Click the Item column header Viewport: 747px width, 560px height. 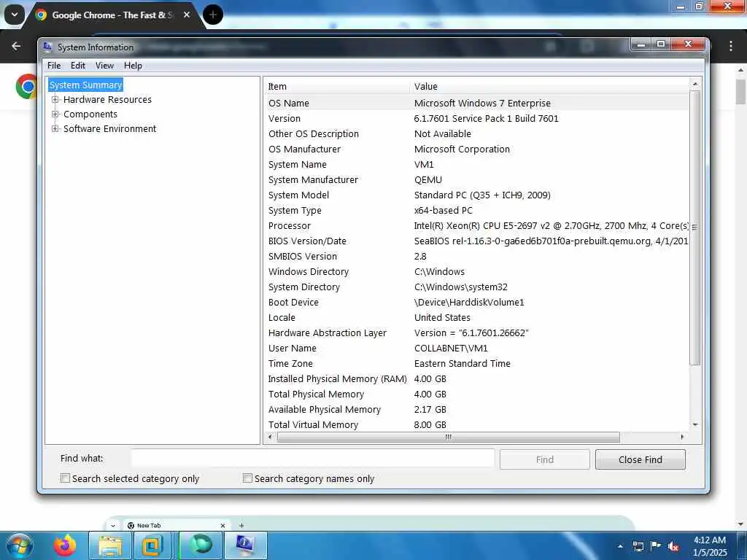click(x=337, y=86)
